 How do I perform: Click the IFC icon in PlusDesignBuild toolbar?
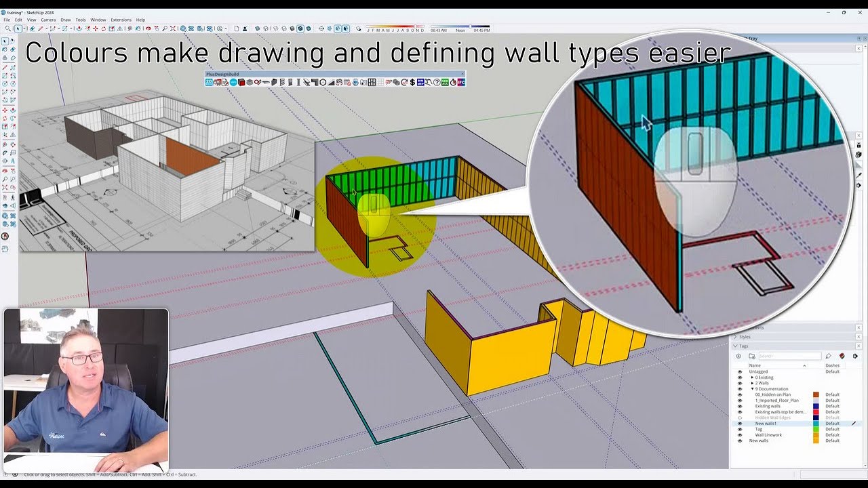(x=462, y=82)
